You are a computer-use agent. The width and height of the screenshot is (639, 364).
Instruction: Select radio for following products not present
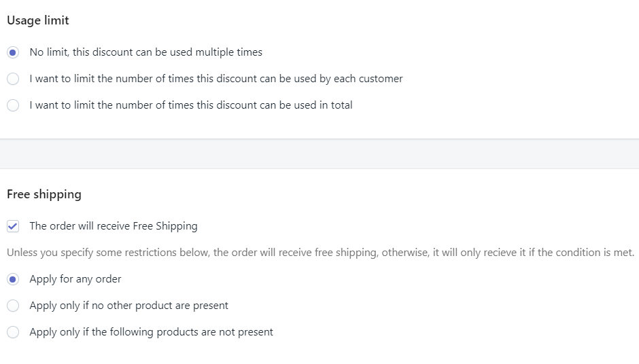[13, 332]
